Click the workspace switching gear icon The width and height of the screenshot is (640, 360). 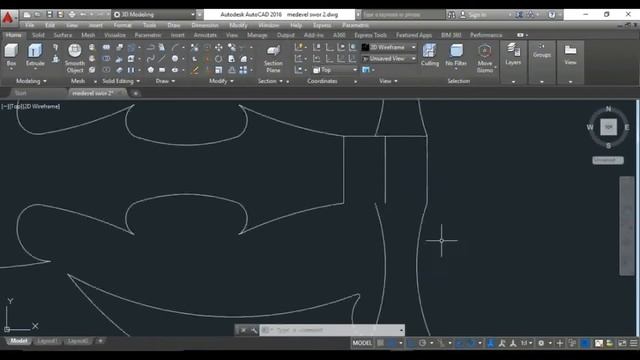coord(541,343)
